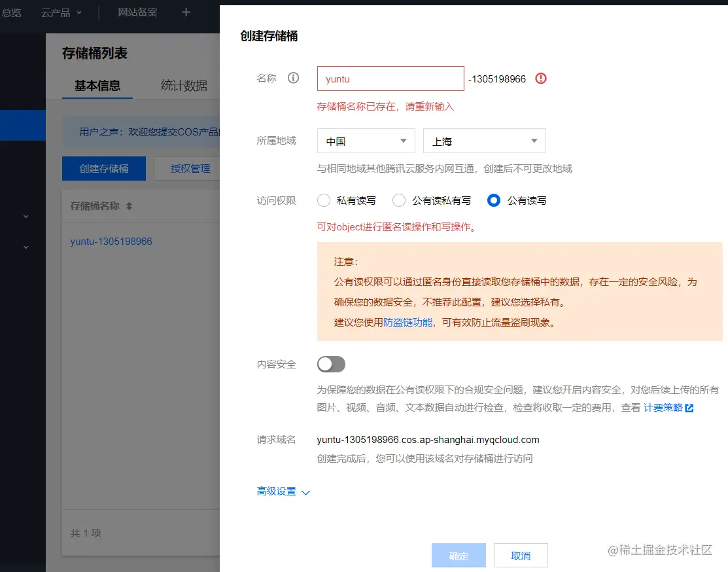
Task: Open the yuntu-1305198966 bucket link
Action: [111, 241]
